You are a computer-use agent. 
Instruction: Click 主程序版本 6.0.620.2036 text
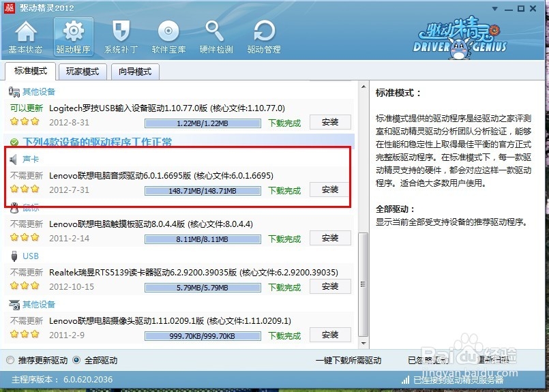(62, 380)
